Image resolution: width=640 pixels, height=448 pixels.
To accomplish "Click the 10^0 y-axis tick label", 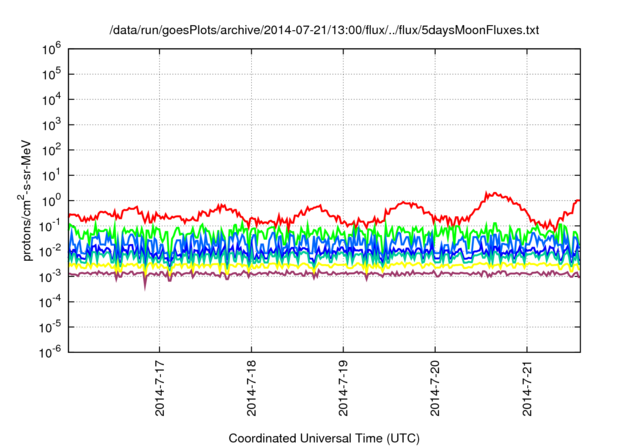I will click(x=52, y=199).
